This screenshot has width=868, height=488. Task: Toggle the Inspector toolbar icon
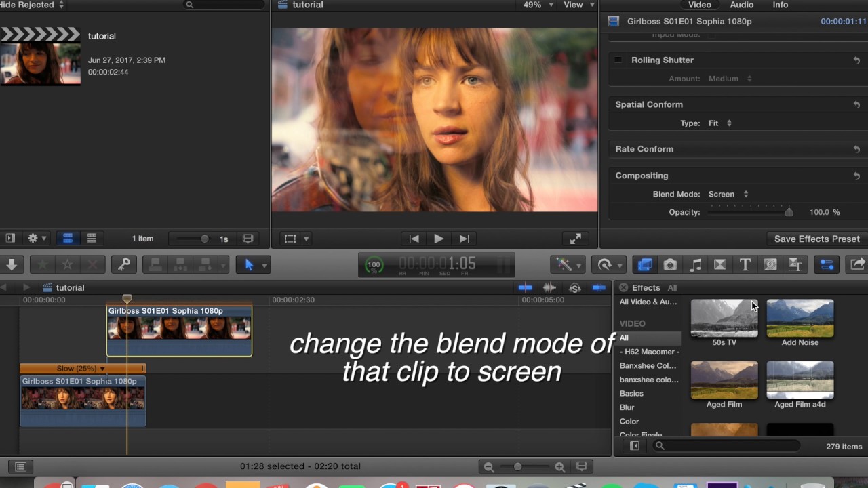click(827, 265)
